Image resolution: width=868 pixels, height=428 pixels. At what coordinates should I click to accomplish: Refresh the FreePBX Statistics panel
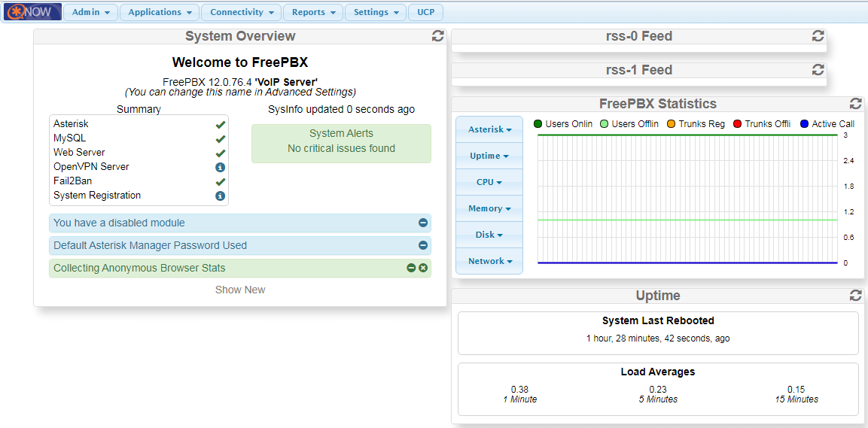click(855, 104)
